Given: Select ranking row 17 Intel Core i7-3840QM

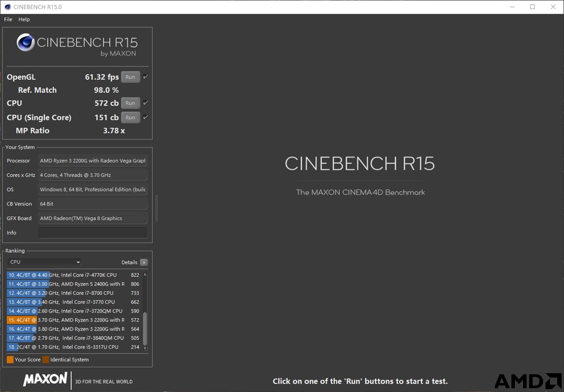Looking at the screenshot, I should (74, 338).
